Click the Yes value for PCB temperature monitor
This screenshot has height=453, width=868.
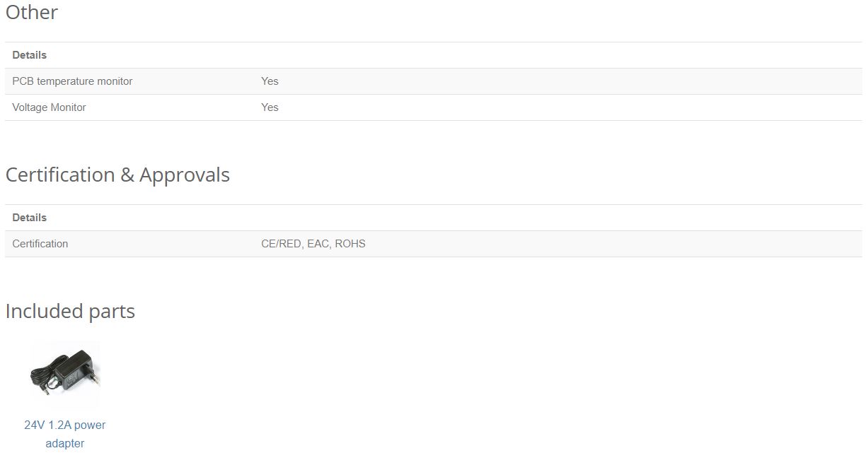[270, 81]
